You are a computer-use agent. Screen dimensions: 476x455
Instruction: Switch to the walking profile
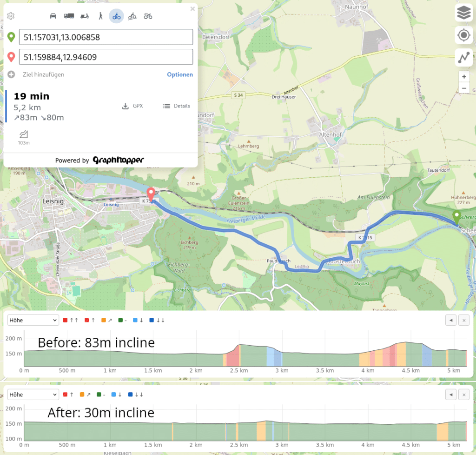point(100,16)
